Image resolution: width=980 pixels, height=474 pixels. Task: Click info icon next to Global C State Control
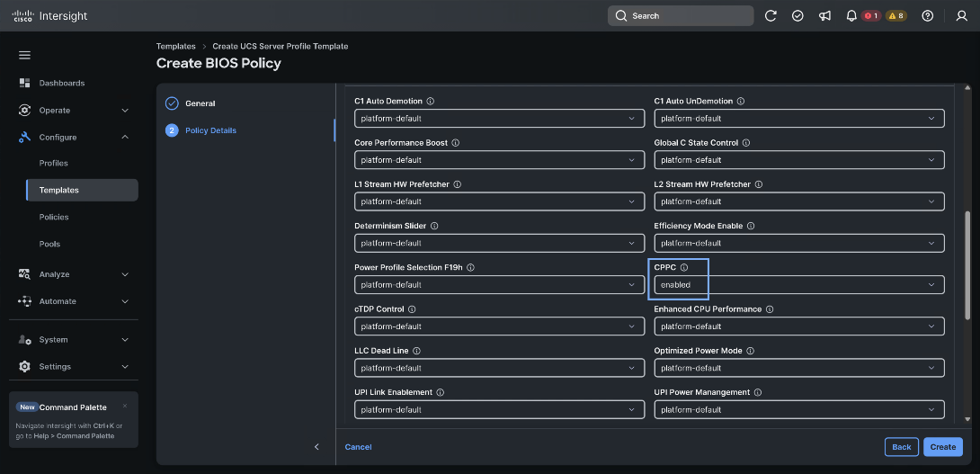pyautogui.click(x=746, y=143)
